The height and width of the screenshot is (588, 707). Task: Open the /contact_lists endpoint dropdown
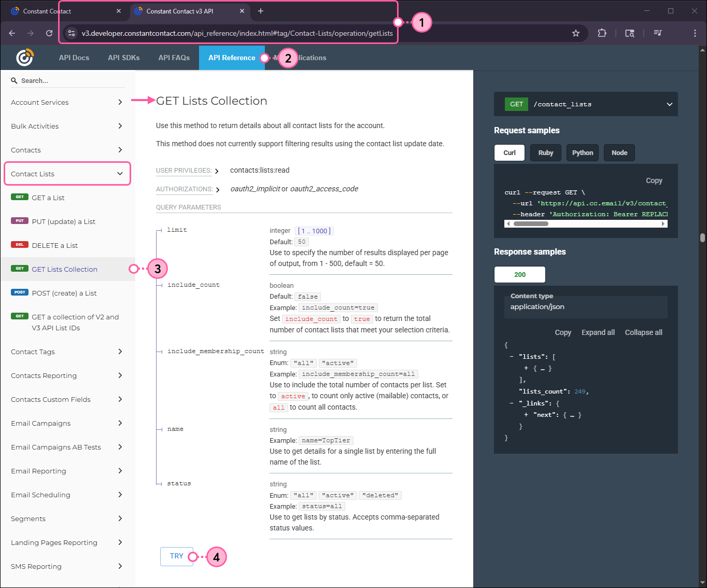coord(669,104)
